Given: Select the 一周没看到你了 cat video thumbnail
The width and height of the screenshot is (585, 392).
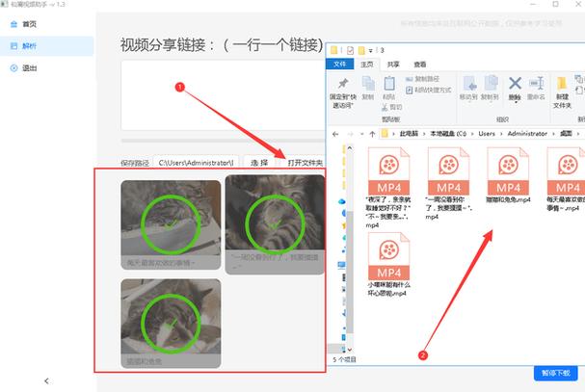Looking at the screenshot, I should coord(275,224).
